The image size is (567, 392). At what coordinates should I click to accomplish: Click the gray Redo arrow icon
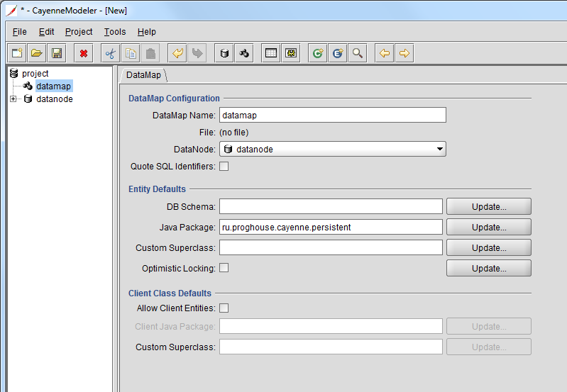pyautogui.click(x=197, y=53)
